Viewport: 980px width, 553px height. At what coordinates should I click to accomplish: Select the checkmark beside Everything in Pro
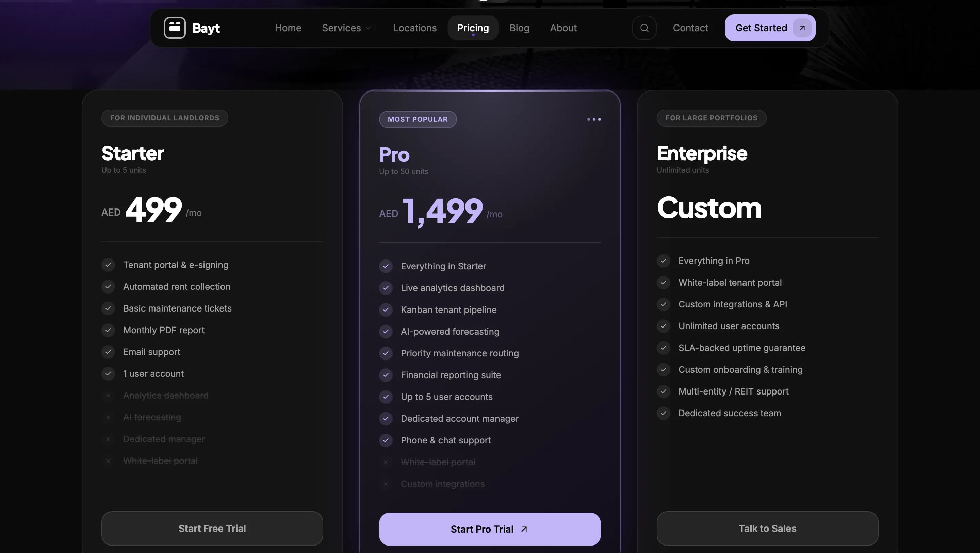[x=664, y=261]
